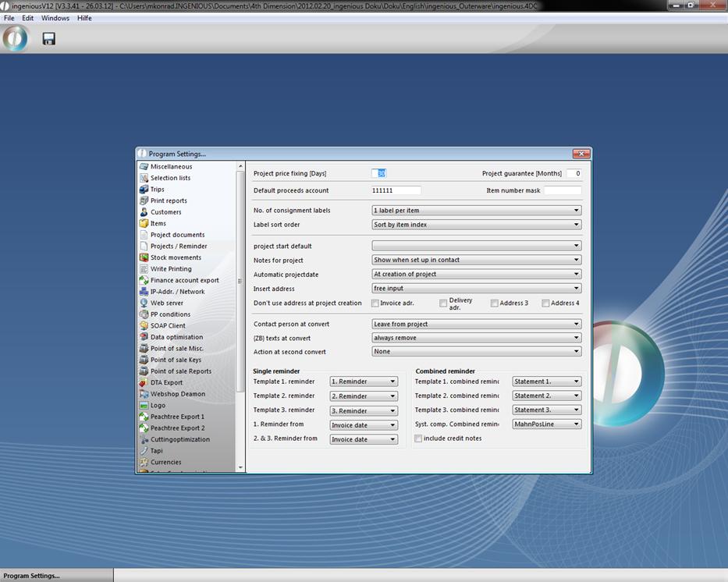Open Print reports settings icon
This screenshot has height=582, width=728.
click(x=144, y=201)
